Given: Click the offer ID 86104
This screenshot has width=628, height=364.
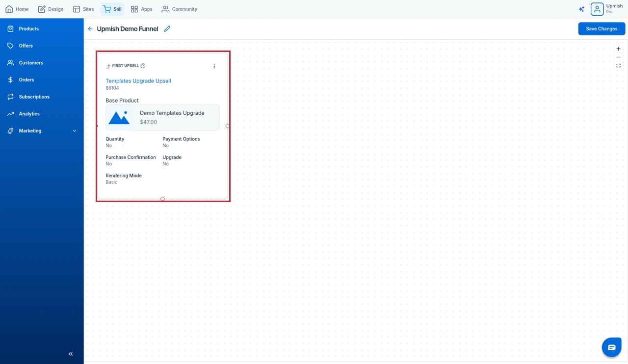Looking at the screenshot, I should pos(112,88).
